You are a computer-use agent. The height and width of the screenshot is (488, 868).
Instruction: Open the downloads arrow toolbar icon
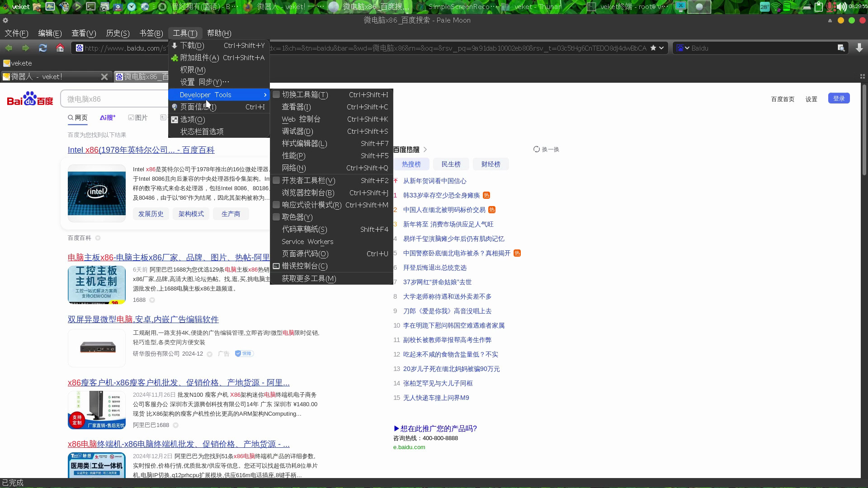pos(859,48)
